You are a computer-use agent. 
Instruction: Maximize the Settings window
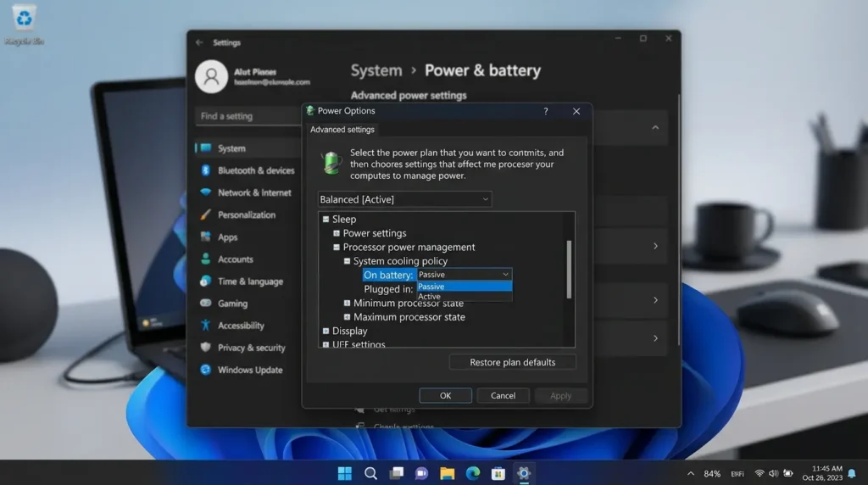click(643, 38)
